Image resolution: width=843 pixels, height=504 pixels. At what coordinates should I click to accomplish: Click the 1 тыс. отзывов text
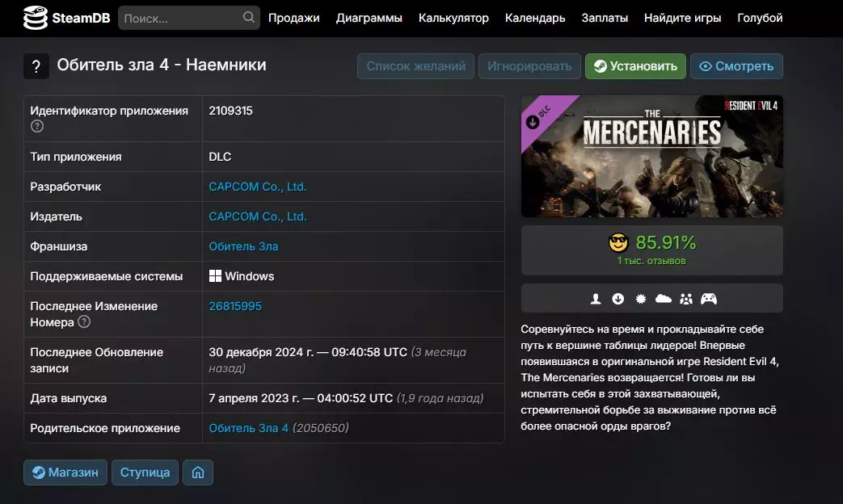coord(651,261)
